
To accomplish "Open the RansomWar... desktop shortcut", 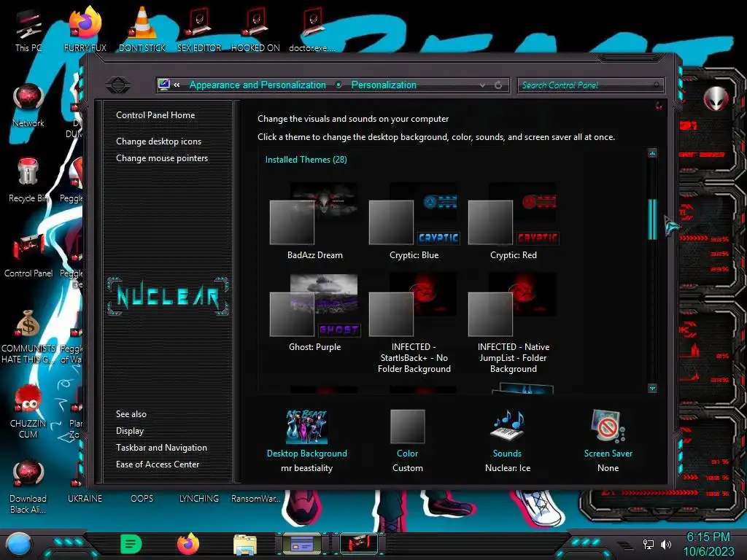I will click(256, 499).
